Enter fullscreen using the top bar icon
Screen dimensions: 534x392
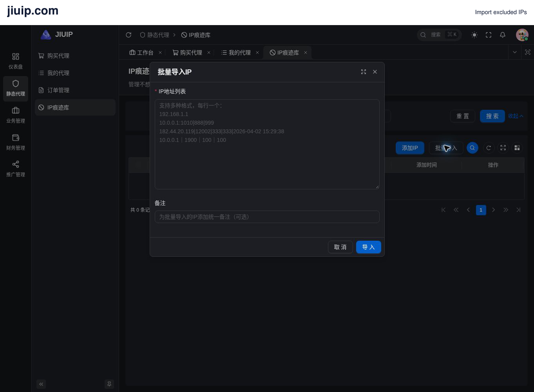coord(489,35)
